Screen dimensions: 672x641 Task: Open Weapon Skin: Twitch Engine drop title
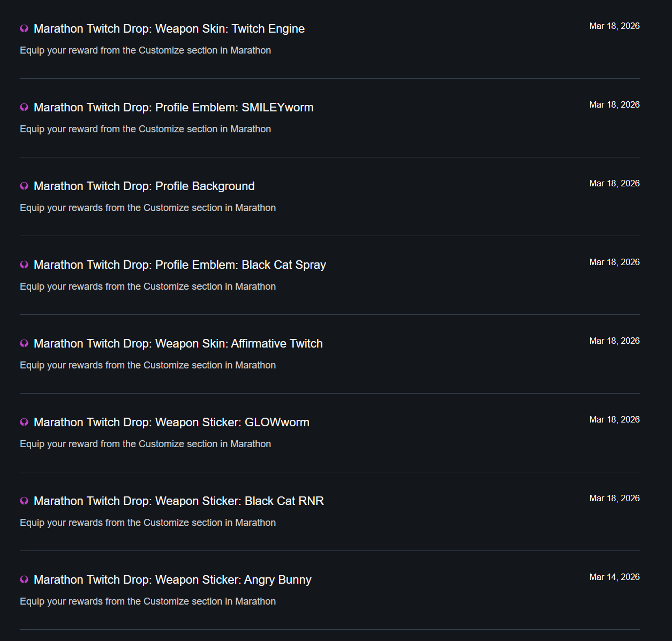click(x=169, y=29)
